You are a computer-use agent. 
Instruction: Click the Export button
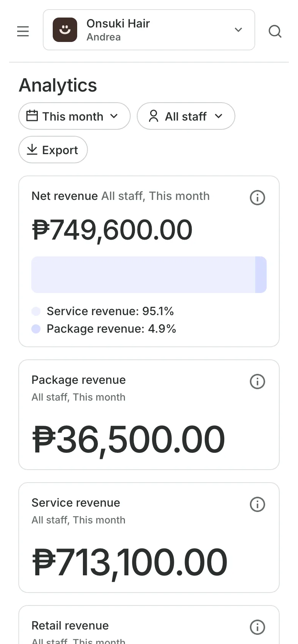pyautogui.click(x=53, y=150)
